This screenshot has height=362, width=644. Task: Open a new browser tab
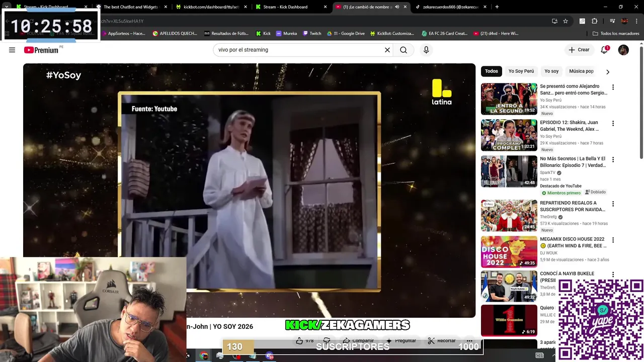tap(497, 7)
